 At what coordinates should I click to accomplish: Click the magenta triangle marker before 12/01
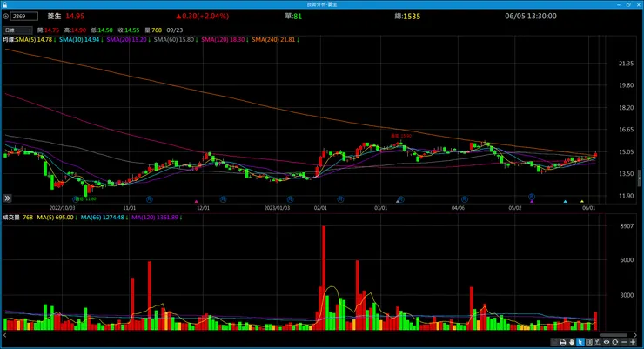click(x=197, y=201)
